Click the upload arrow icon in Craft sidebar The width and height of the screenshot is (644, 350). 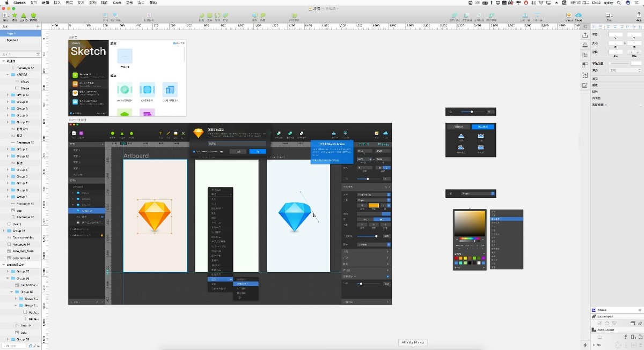pyautogui.click(x=584, y=35)
